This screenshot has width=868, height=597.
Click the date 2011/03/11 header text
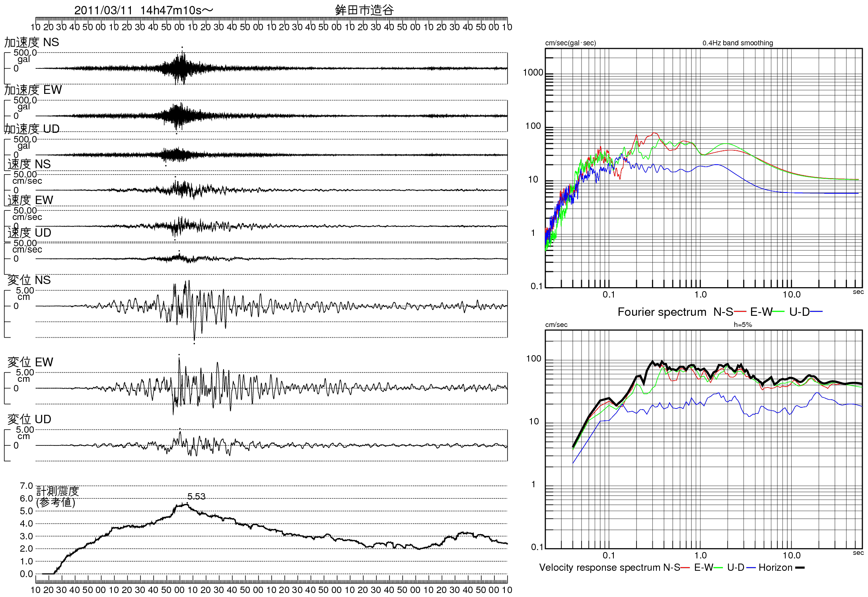coord(103,10)
